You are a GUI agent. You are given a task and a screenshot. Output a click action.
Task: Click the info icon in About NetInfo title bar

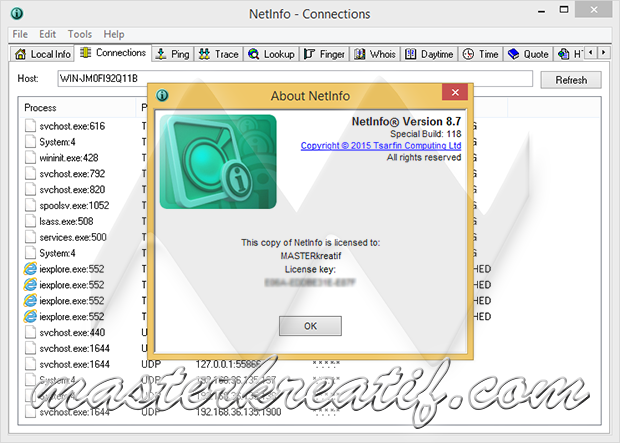click(162, 95)
